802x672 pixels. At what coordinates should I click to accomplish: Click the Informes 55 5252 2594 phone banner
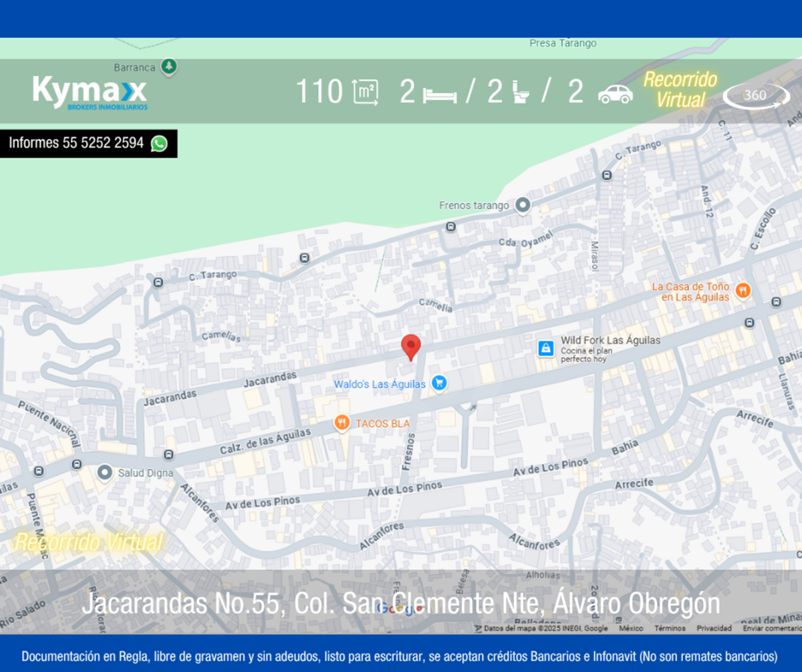click(x=88, y=143)
